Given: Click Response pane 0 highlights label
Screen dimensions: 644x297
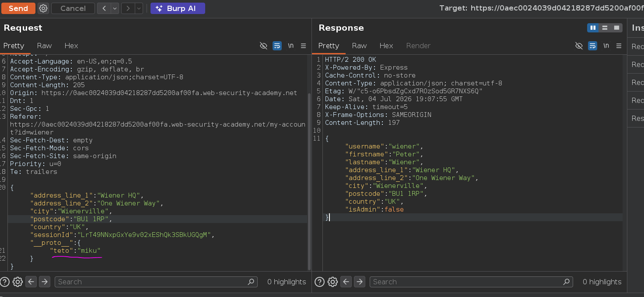Looking at the screenshot, I should 602,282.
